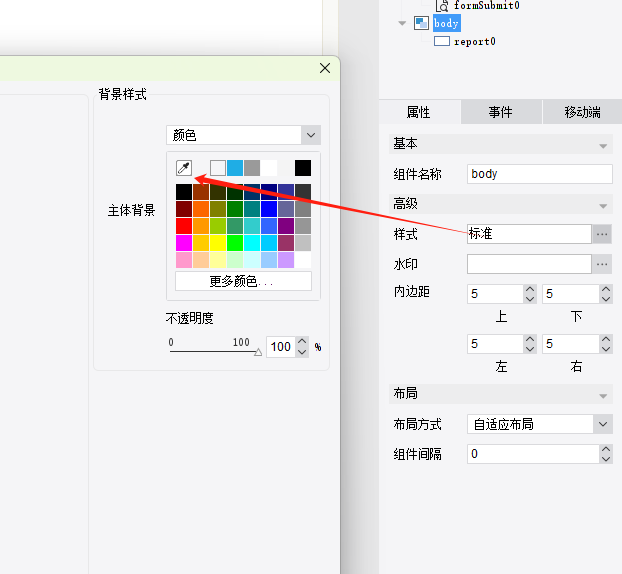Select the recent blue color swatch
Viewport: 622px width, 574px height.
(x=235, y=168)
